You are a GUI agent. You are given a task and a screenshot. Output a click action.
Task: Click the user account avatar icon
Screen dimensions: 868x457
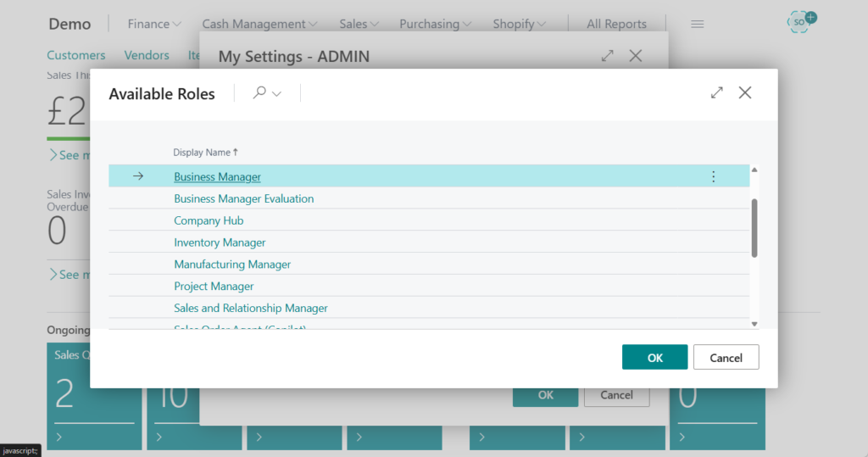click(800, 23)
